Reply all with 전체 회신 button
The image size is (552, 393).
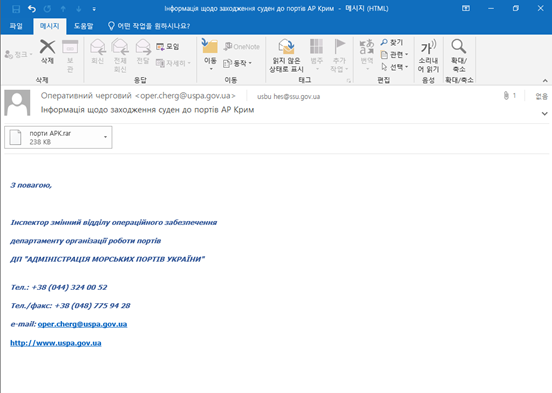pos(120,56)
